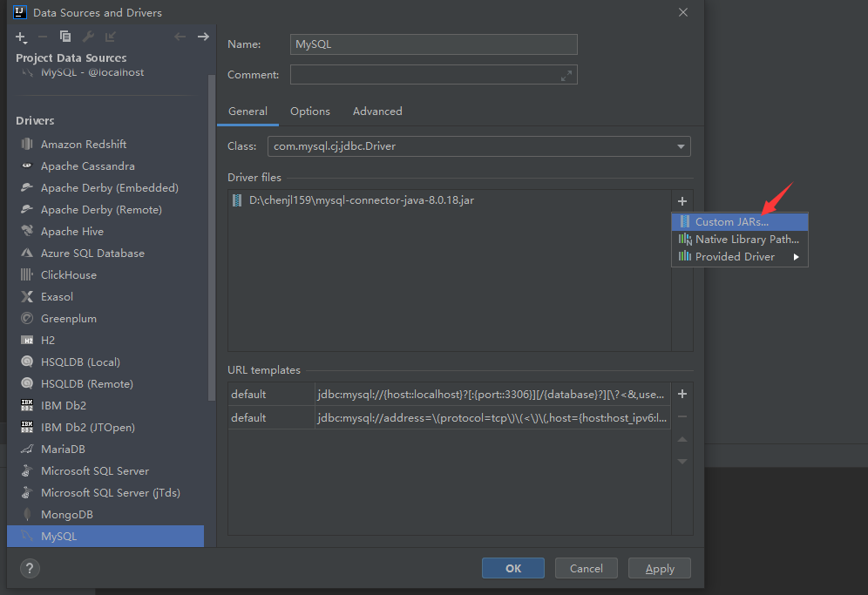Open the help question mark button
Viewport: 868px width, 595px height.
(30, 568)
